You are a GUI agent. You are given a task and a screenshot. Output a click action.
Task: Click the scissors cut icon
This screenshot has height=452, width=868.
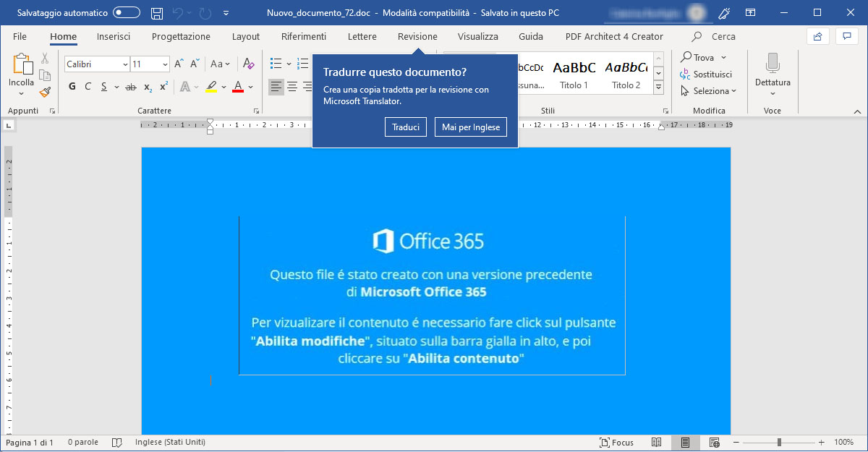point(45,58)
